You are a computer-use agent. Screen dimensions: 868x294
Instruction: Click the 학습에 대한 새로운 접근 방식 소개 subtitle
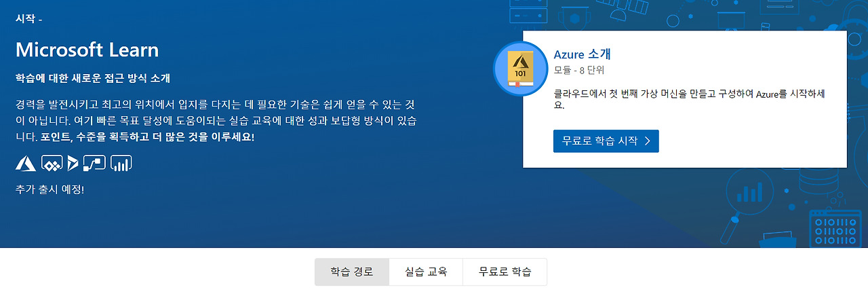(93, 77)
